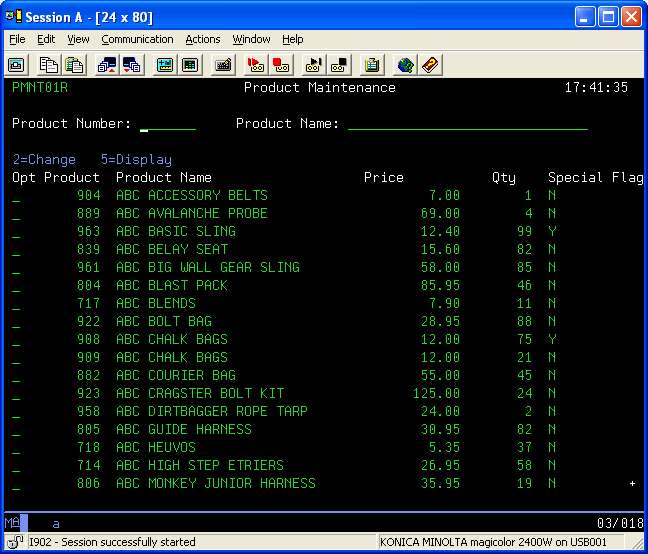This screenshot has height=554, width=648.
Task: Play a macro from toolbar
Action: click(x=313, y=65)
